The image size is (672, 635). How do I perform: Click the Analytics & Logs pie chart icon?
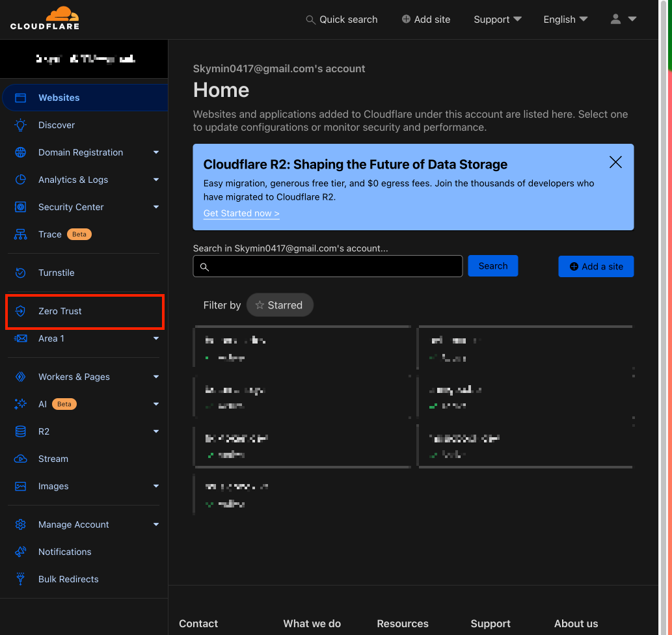coord(21,180)
